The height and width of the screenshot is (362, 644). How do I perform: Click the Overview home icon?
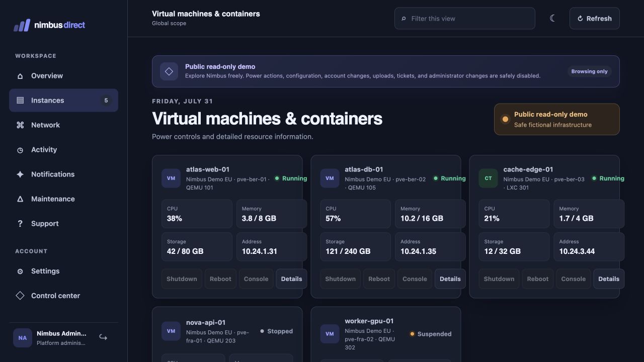click(20, 76)
